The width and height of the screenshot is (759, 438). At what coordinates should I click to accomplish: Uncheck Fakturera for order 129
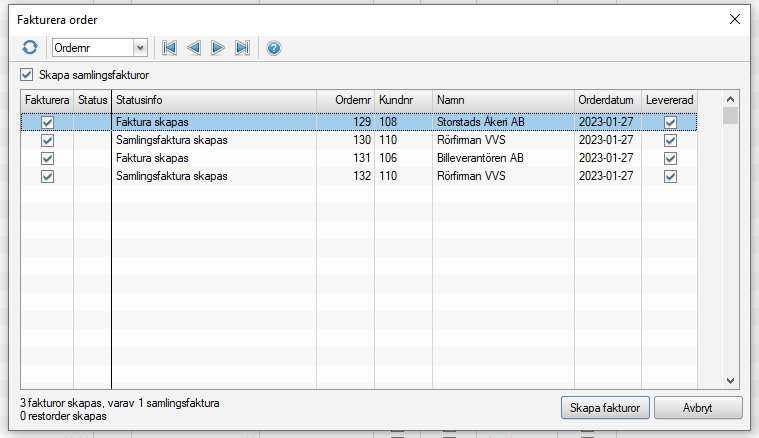[47, 122]
